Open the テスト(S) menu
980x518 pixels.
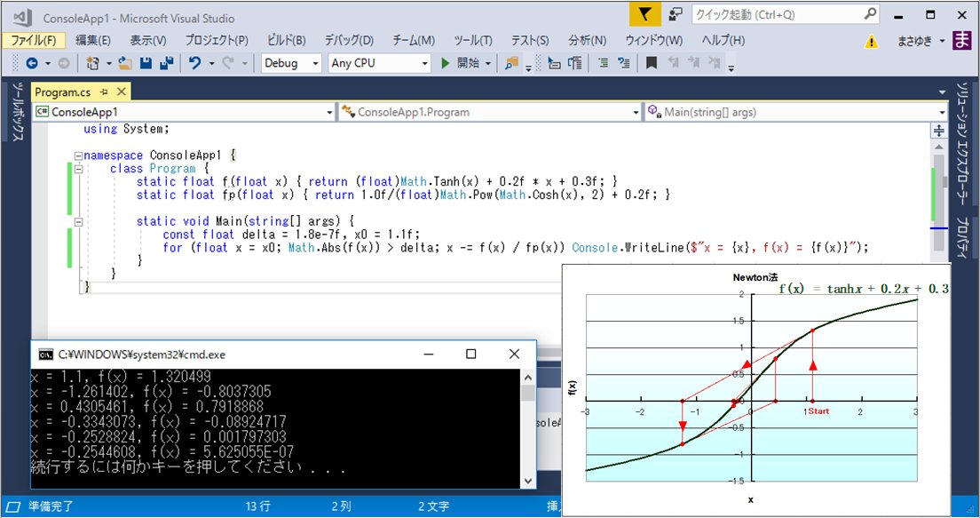point(530,41)
